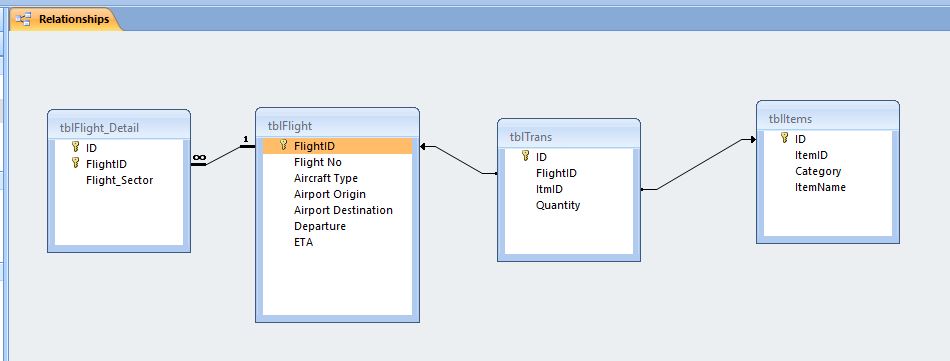Click the key icon beside ID in tblFlight_Detail

tap(76, 147)
